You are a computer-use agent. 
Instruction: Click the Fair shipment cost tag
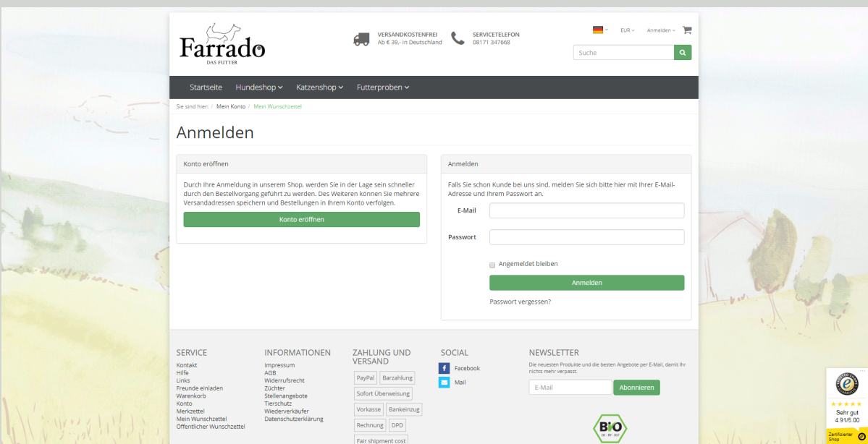[x=382, y=440]
